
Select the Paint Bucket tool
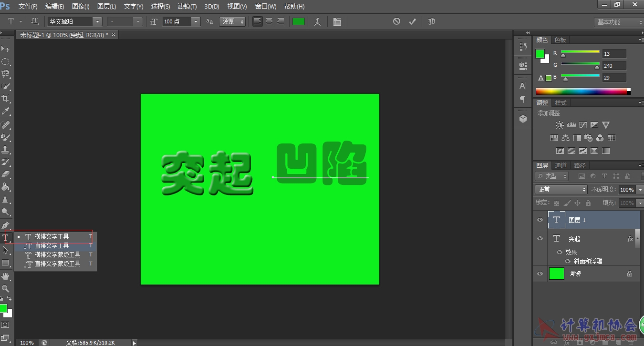[6, 187]
